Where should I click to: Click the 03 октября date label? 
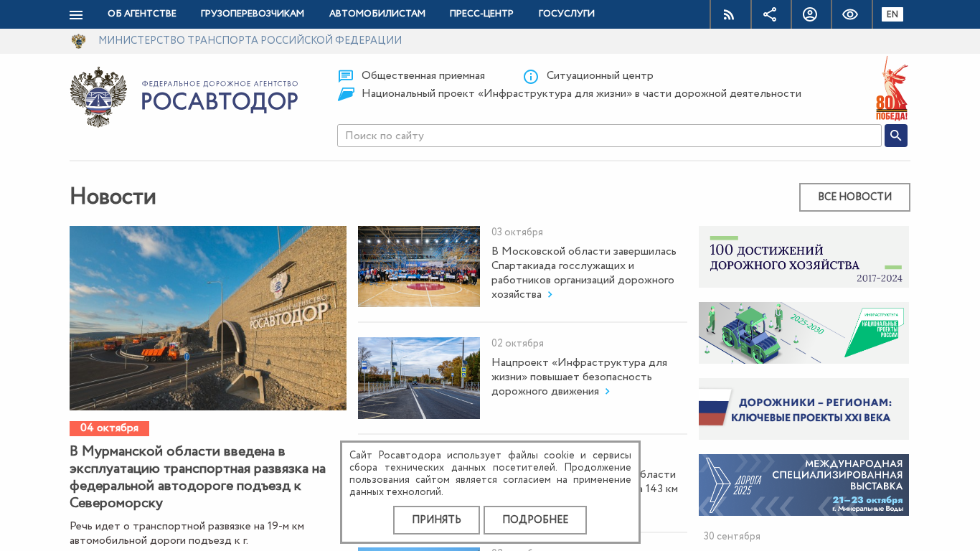tap(517, 232)
